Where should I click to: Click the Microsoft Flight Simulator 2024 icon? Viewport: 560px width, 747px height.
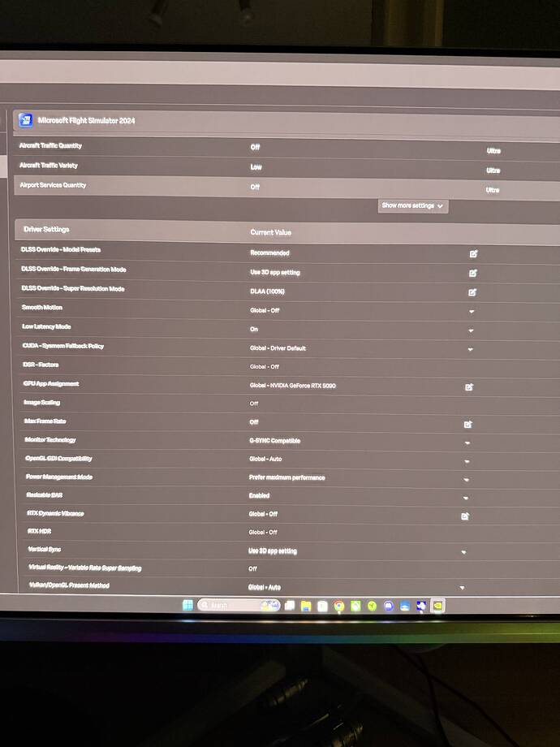[25, 120]
